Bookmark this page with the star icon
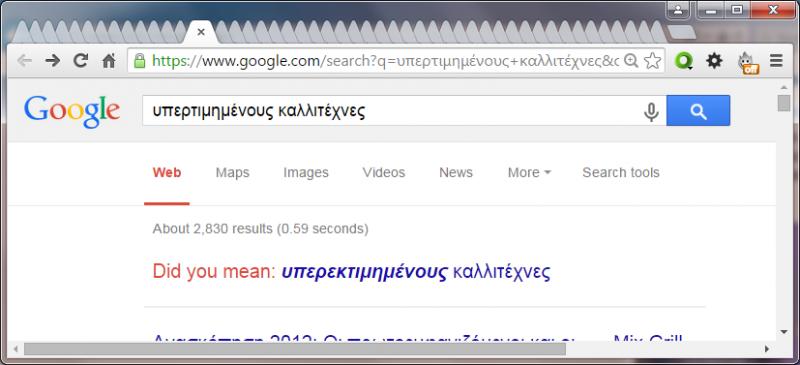The height and width of the screenshot is (365, 800). 653,61
